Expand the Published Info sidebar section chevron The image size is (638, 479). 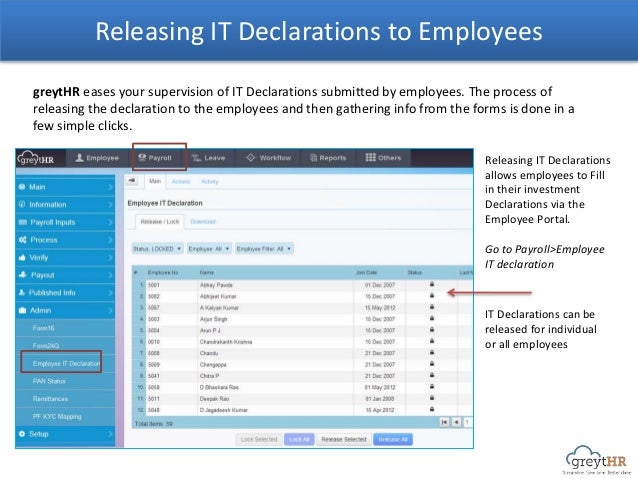110,293
